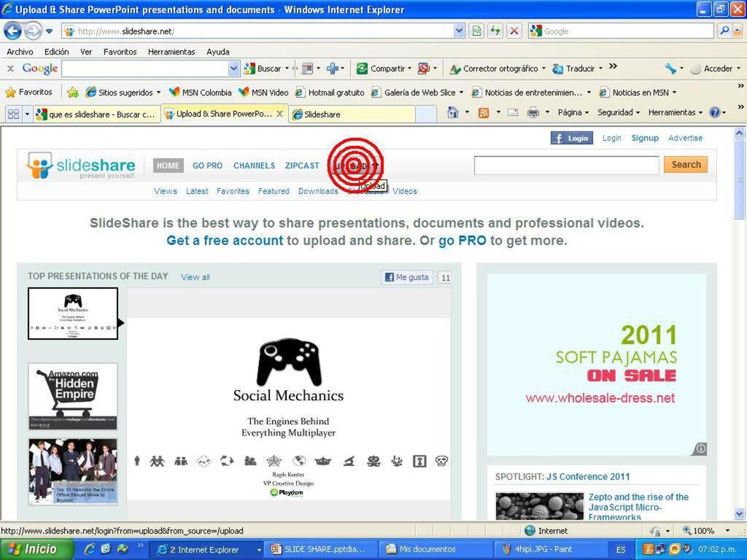Switch to the 'que es slideshare' tab
The width and height of the screenshot is (747, 560).
[x=97, y=114]
